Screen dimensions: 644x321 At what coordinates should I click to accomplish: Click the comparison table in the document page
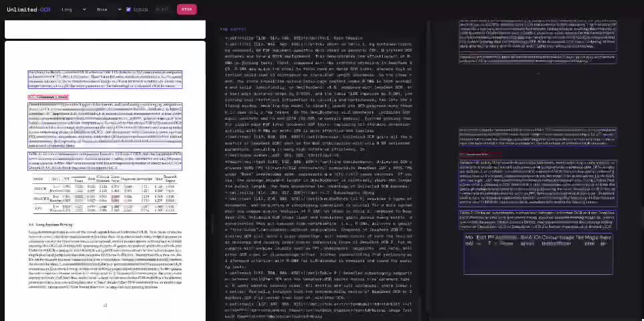tap(105, 195)
